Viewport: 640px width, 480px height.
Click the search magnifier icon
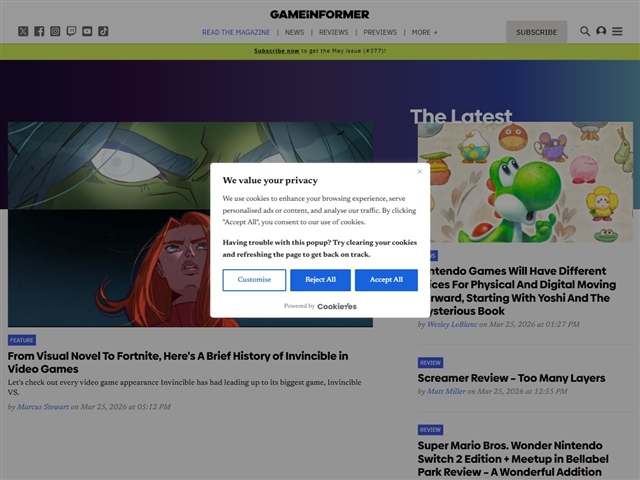585,31
